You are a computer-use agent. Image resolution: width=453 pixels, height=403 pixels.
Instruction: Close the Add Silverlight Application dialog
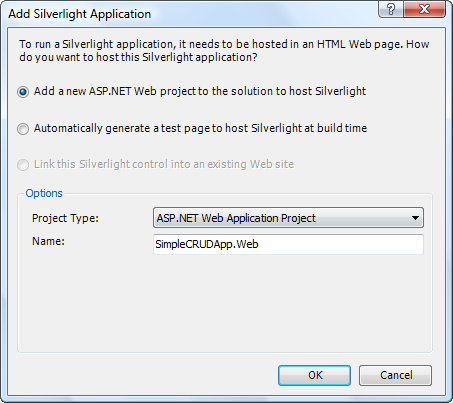(x=424, y=9)
